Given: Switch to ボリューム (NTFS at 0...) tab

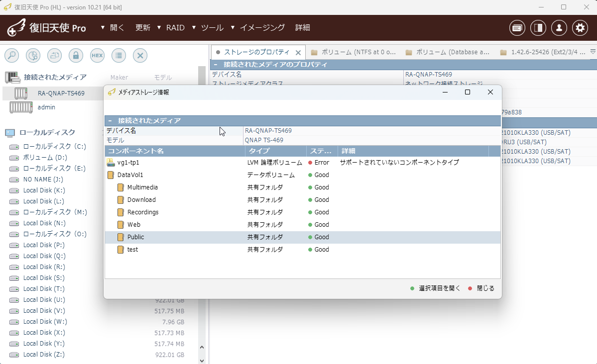Looking at the screenshot, I should click(353, 52).
